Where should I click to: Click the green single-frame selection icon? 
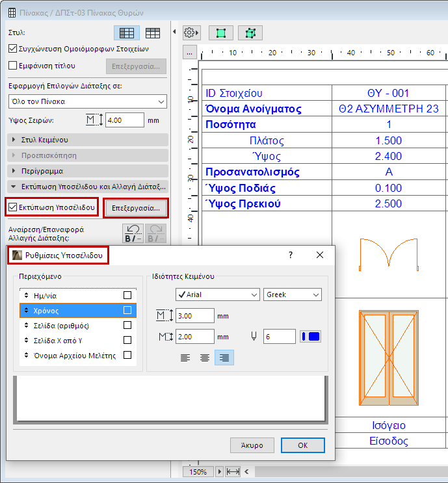(x=221, y=33)
